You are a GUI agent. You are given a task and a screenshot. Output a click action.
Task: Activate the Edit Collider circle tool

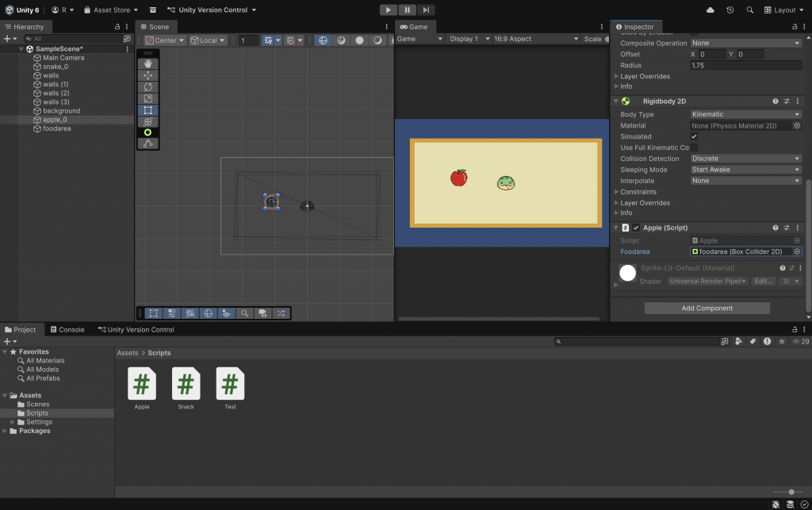(x=148, y=132)
